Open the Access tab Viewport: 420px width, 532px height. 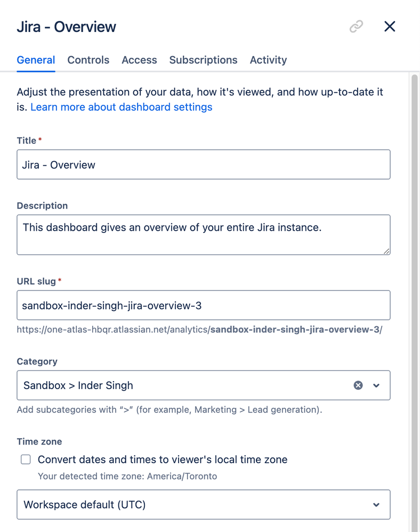[139, 60]
